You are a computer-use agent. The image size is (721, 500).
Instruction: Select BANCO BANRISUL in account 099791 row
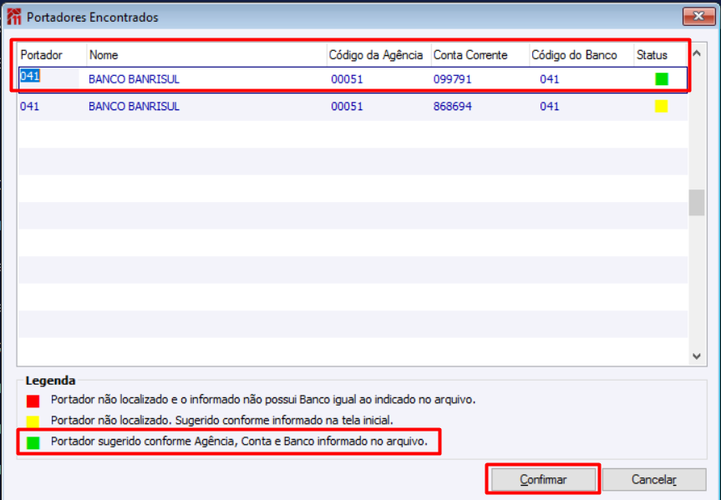tap(134, 79)
